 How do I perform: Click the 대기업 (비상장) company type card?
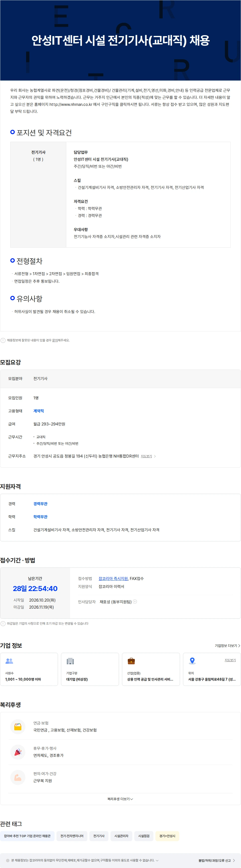pyautogui.click(x=90, y=669)
